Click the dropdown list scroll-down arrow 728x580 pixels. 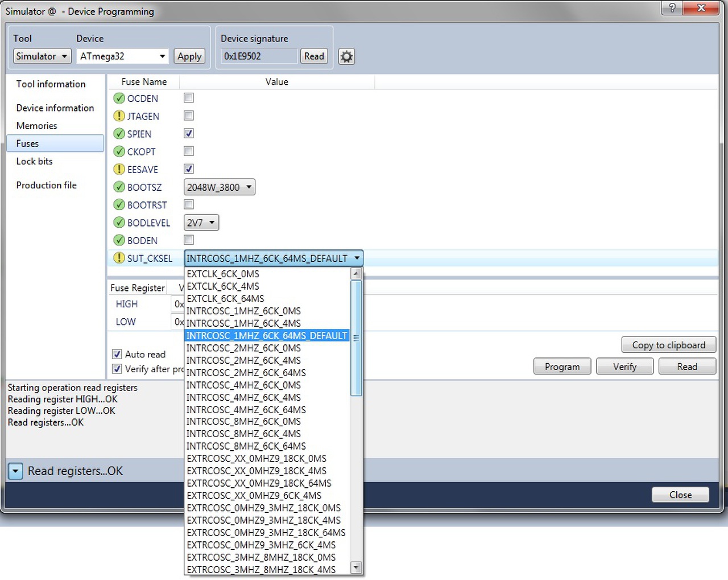(357, 567)
